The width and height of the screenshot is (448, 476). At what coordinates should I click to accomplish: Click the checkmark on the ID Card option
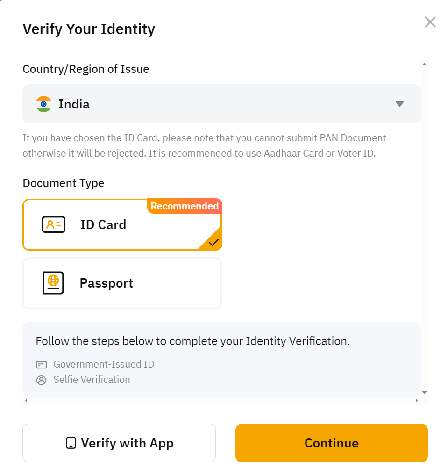point(214,242)
